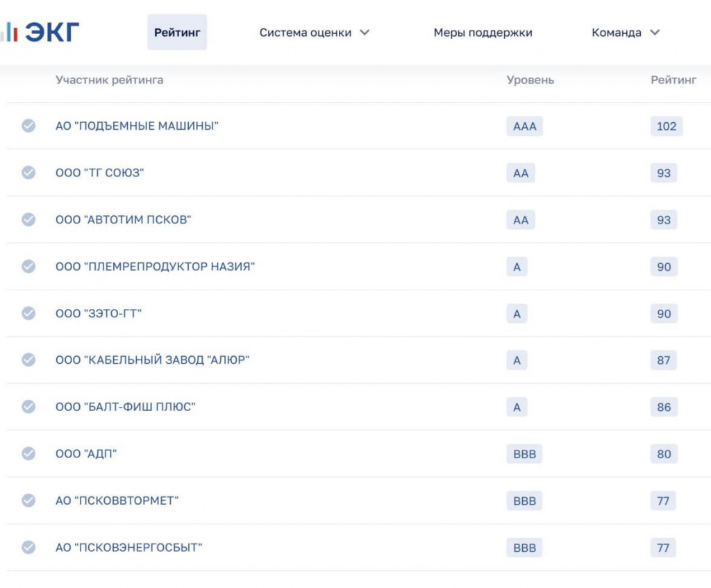Select АО "ПСКОВВТОРМЕТ" participant name
711x588 pixels.
pyautogui.click(x=117, y=501)
